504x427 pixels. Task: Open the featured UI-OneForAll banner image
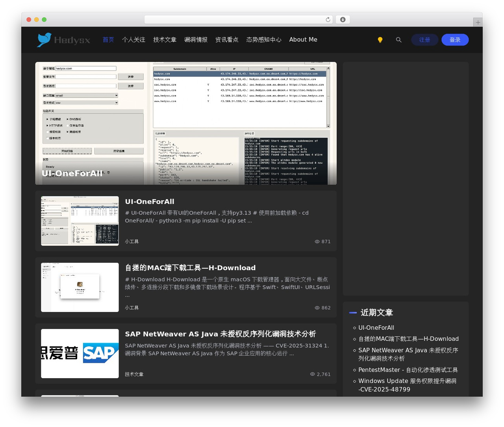186,123
